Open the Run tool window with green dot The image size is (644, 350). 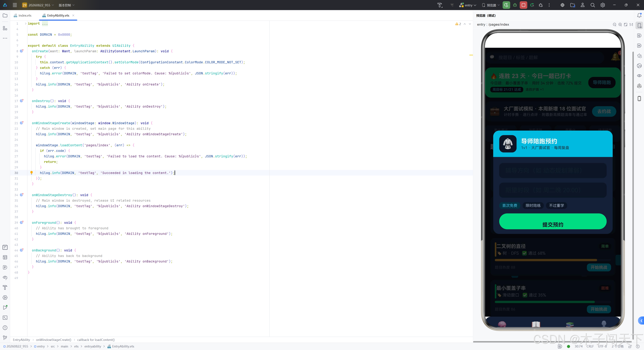point(5,308)
